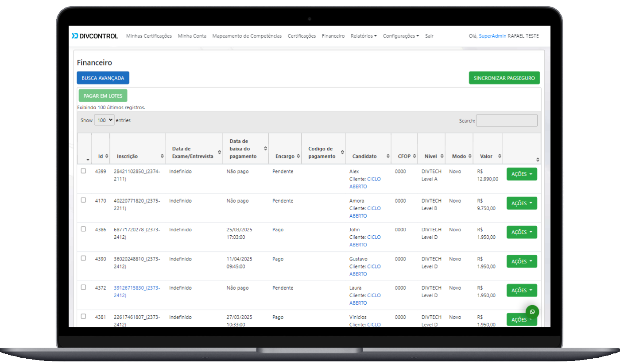Check the checkbox for record 4399
The height and width of the screenshot is (364, 620).
[83, 171]
